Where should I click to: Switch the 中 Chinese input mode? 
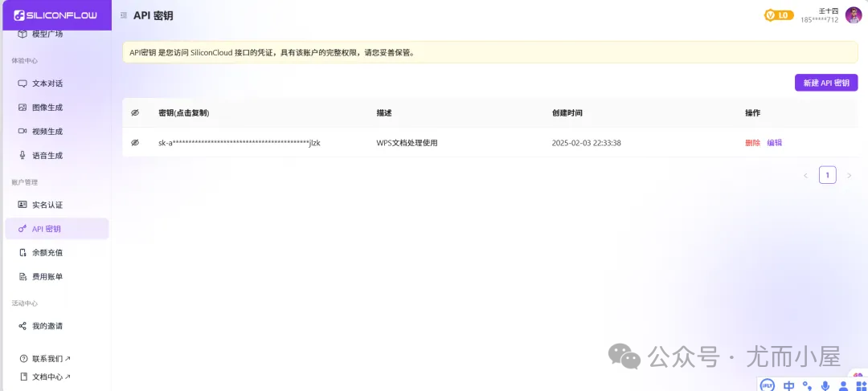789,385
